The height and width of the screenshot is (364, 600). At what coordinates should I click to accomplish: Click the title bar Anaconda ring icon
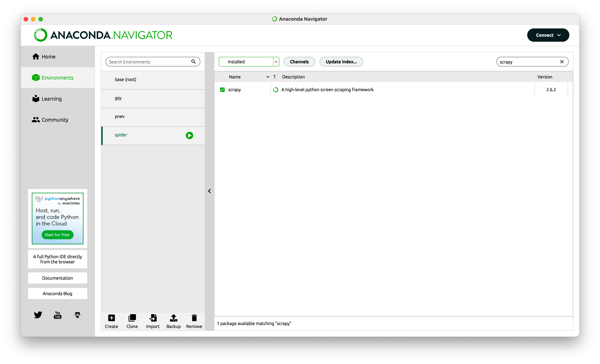click(x=275, y=19)
